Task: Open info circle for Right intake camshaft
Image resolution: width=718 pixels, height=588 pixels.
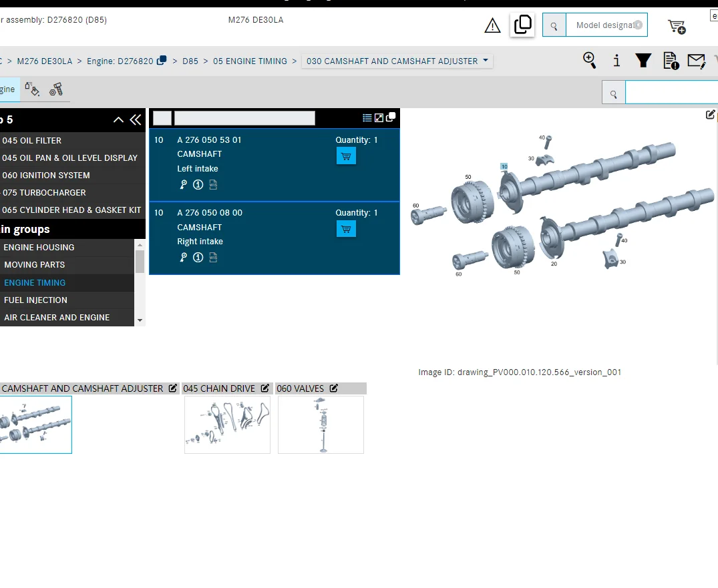Action: point(198,257)
